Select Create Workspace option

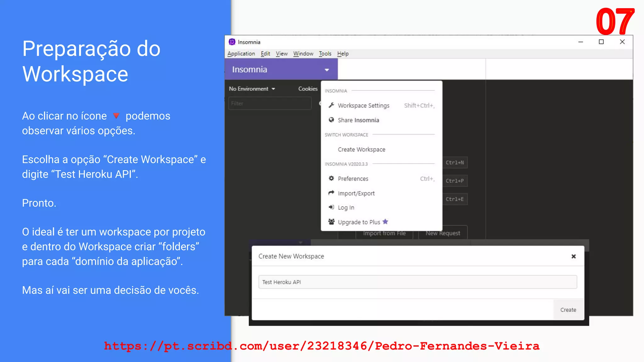click(381, 150)
